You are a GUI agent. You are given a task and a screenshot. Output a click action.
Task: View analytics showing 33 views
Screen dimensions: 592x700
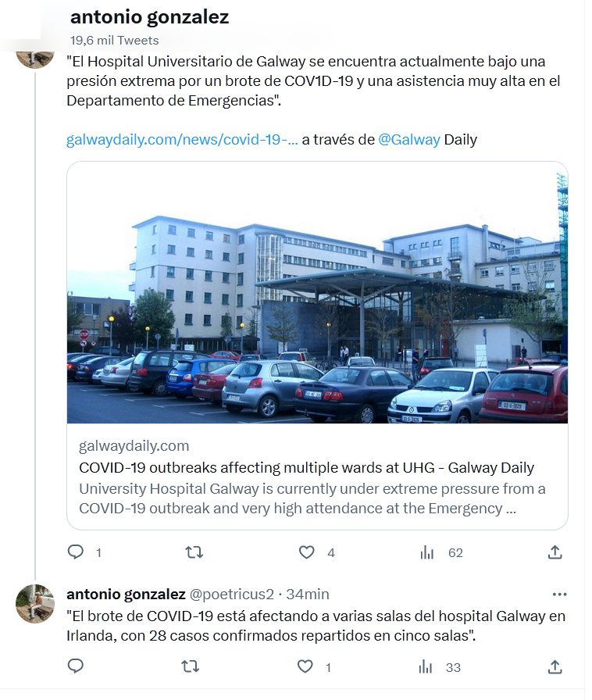pos(426,667)
